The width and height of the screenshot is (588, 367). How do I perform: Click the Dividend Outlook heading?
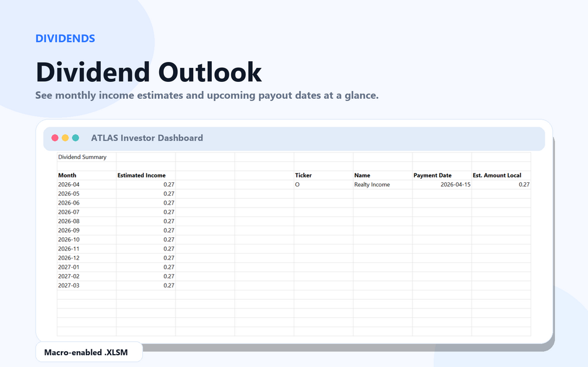coord(149,72)
